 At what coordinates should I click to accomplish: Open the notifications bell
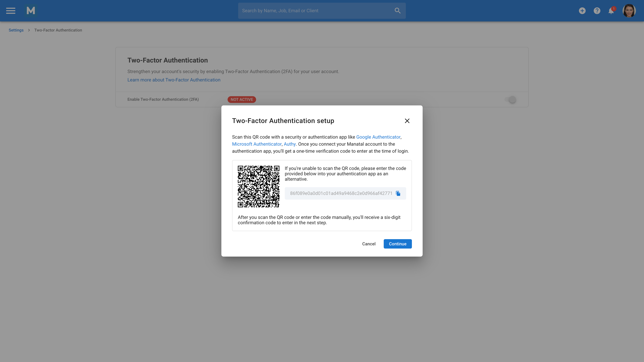point(611,11)
